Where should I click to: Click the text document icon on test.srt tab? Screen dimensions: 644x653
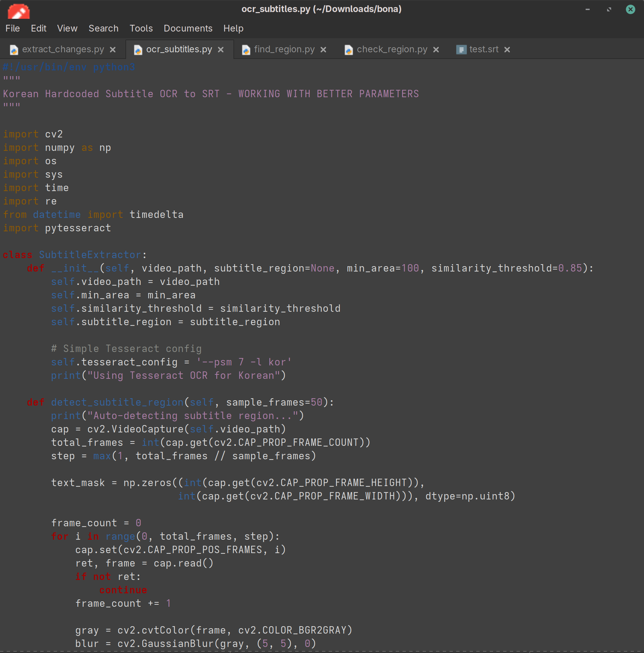(x=461, y=50)
